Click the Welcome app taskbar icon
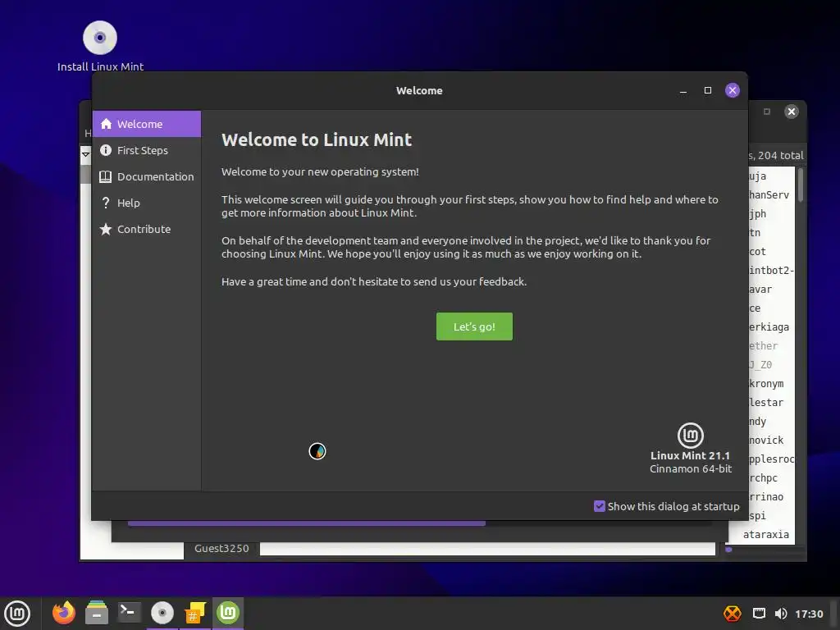This screenshot has width=840, height=630. coord(228,612)
